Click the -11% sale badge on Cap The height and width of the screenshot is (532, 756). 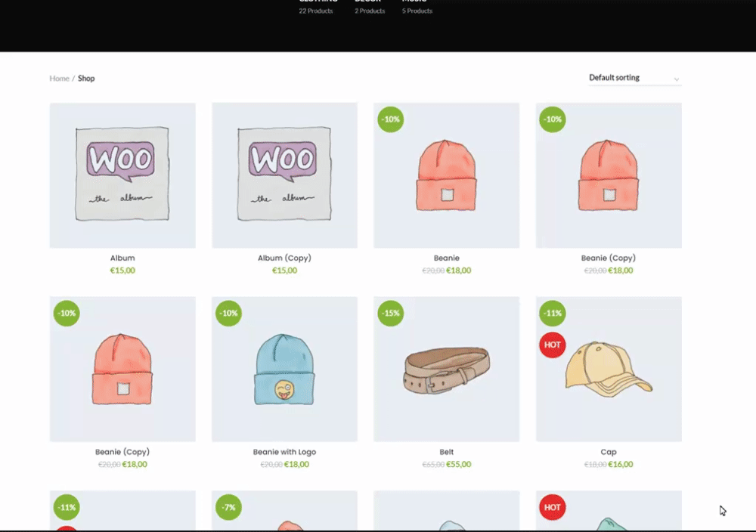tap(553, 313)
